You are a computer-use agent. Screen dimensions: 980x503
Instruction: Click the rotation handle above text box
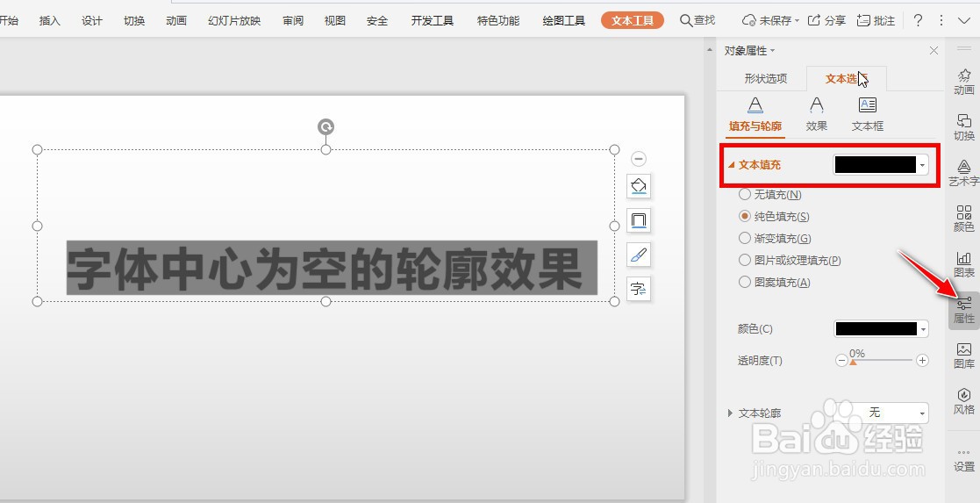(x=325, y=127)
